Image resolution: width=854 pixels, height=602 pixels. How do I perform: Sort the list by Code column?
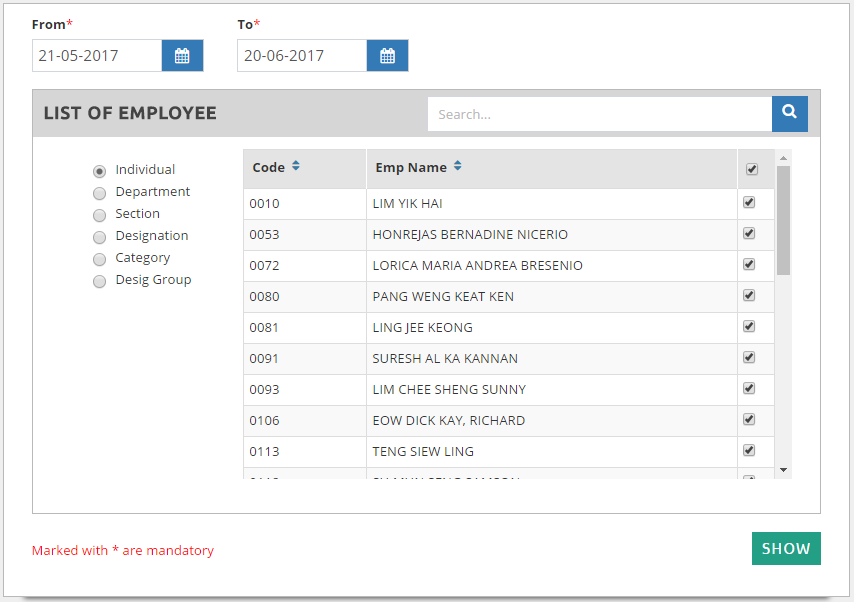tap(296, 167)
